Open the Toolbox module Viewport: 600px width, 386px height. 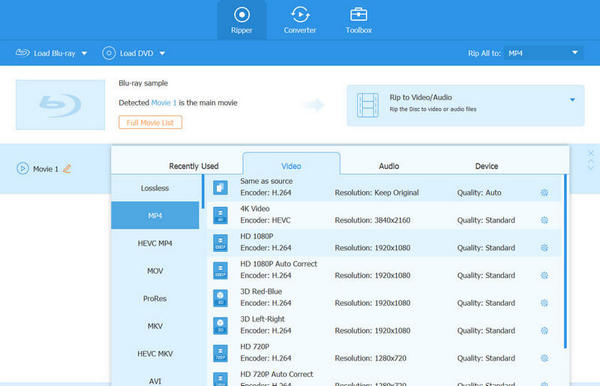(359, 20)
